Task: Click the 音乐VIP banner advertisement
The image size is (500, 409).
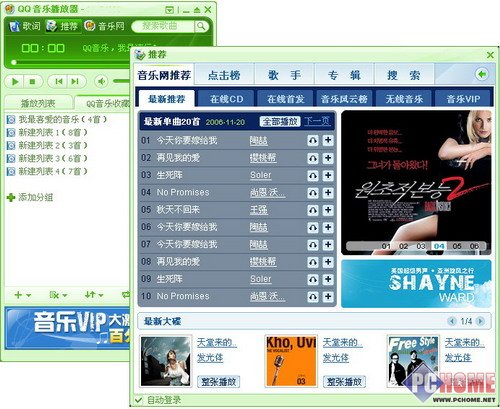Action: 68,328
